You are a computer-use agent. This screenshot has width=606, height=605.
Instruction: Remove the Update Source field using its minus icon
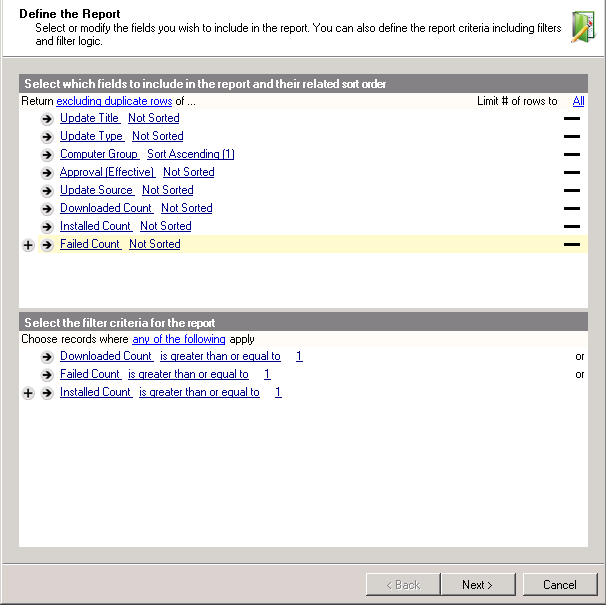pos(572,191)
